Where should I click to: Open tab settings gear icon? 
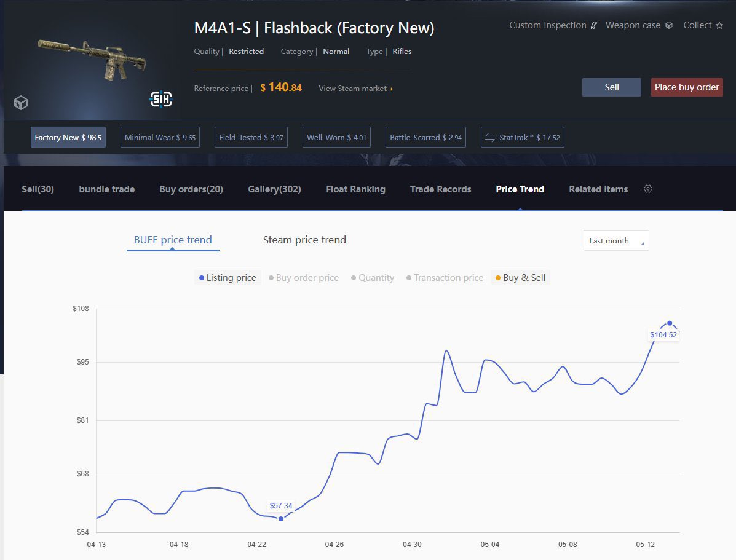pos(647,189)
